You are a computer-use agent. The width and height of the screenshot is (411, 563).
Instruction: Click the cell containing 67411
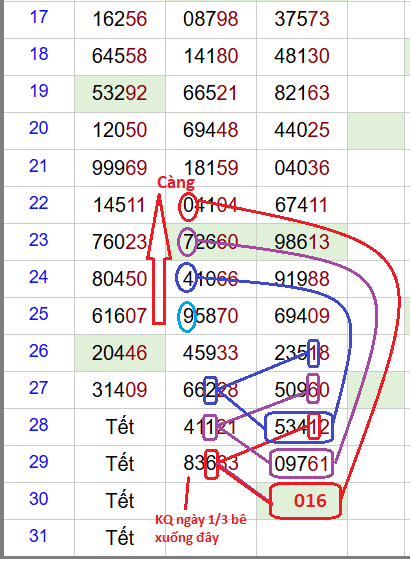[x=302, y=205]
